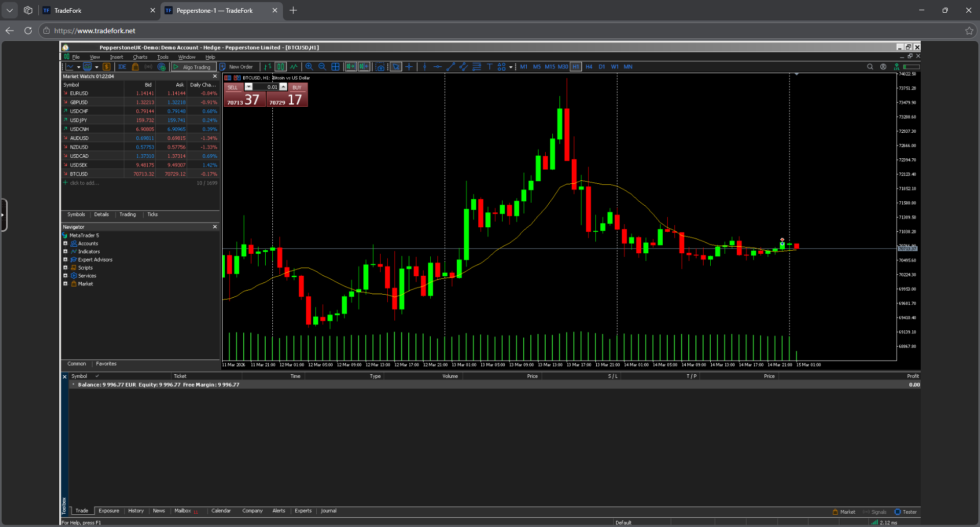Select the trendline drawing tool
This screenshot has height=527, width=980.
451,67
